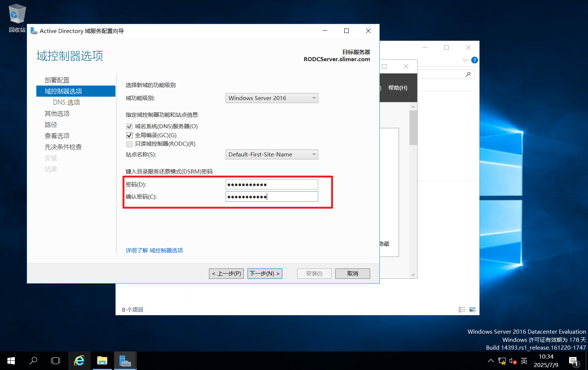The height and width of the screenshot is (370, 588).
Task: Click the AD wizard title bar icon
Action: click(x=34, y=31)
